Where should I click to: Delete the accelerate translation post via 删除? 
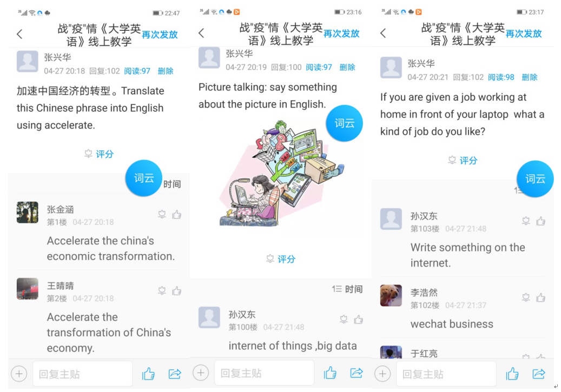pos(166,71)
